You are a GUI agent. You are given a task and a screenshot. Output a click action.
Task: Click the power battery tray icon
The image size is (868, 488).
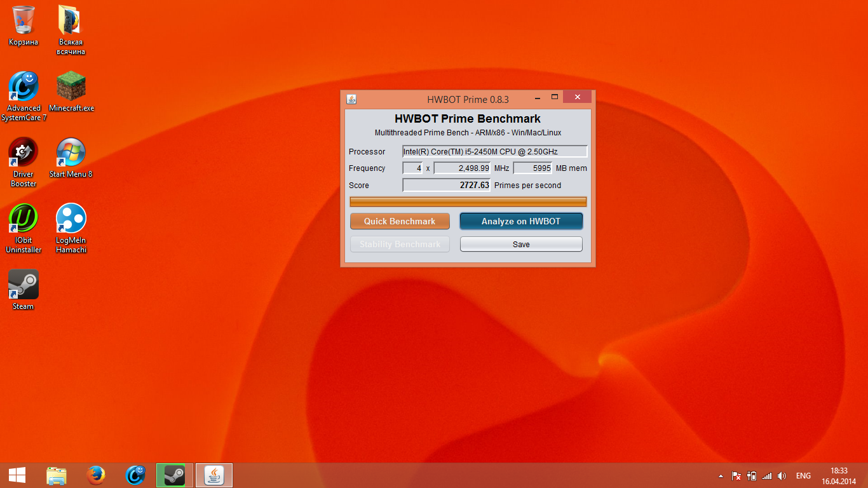(x=752, y=476)
